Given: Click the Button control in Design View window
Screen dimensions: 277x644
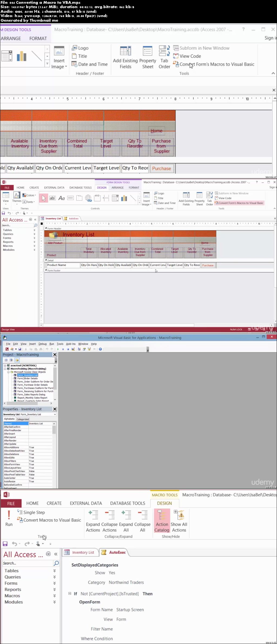Looking at the screenshot, I should [x=70, y=198].
